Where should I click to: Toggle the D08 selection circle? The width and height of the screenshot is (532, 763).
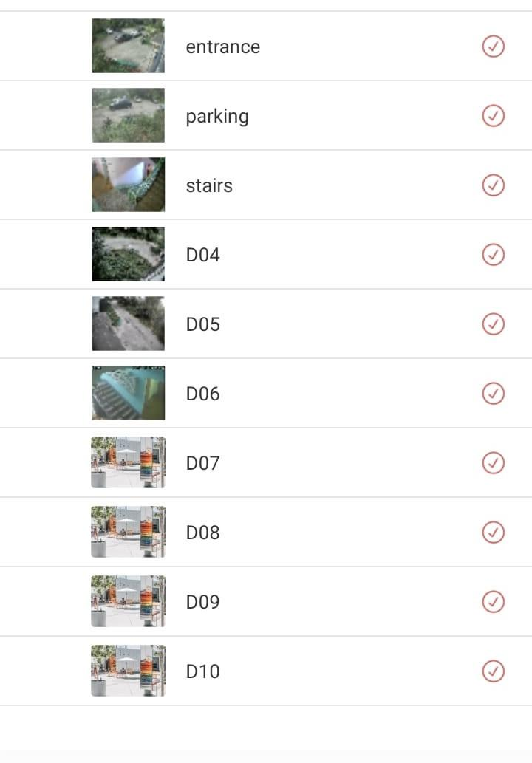(493, 533)
